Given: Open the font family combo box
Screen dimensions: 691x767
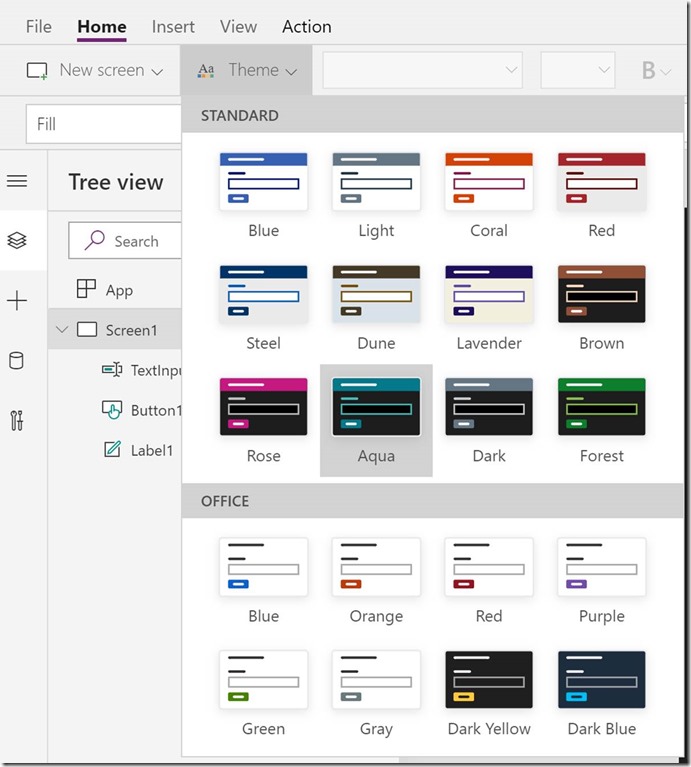Looking at the screenshot, I should [x=422, y=70].
